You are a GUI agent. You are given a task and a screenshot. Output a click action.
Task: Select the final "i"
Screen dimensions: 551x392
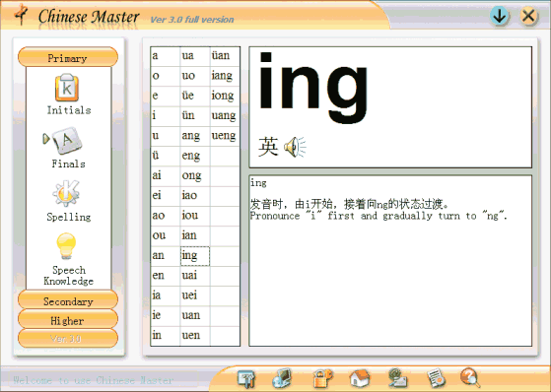166,116
